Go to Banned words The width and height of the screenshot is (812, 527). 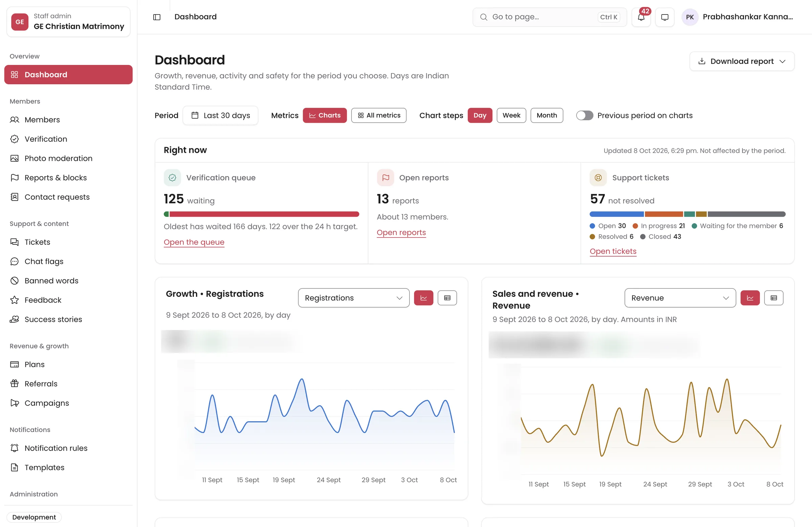(68, 281)
